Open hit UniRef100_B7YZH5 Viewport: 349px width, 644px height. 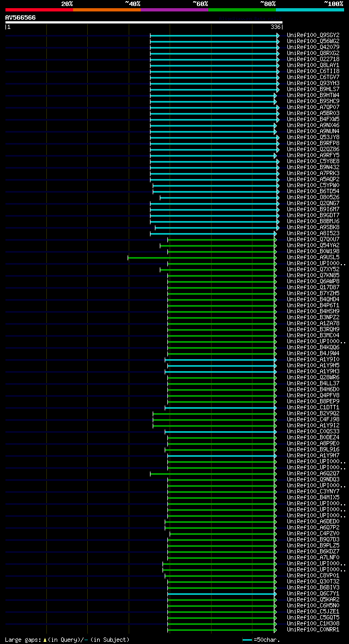[x=313, y=293]
